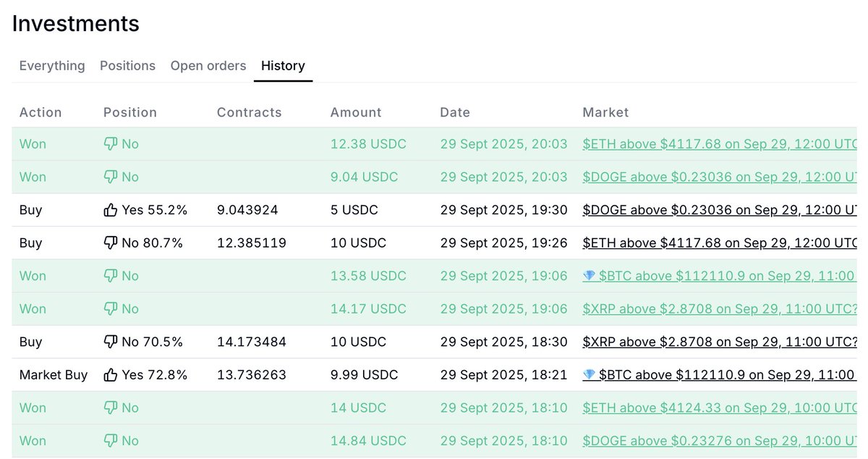Click thumbs-down icon in ETH No 80.7% row
This screenshot has height=459, width=868.
(111, 243)
